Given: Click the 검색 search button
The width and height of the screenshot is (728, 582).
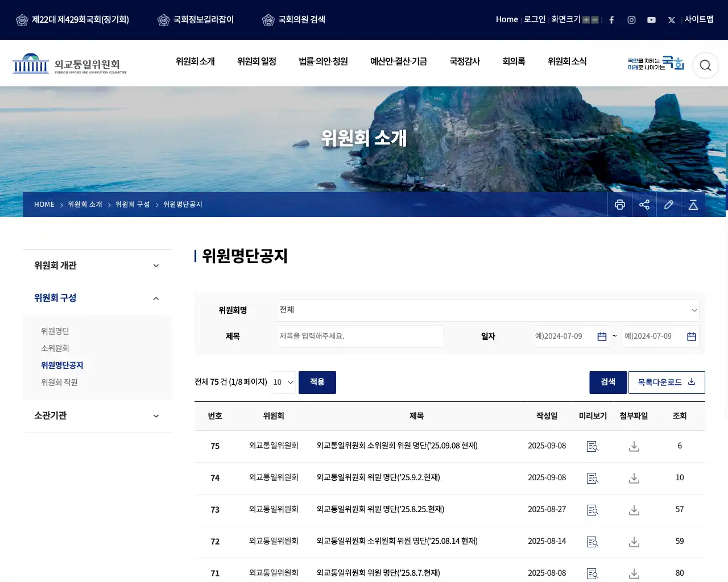Looking at the screenshot, I should point(608,383).
